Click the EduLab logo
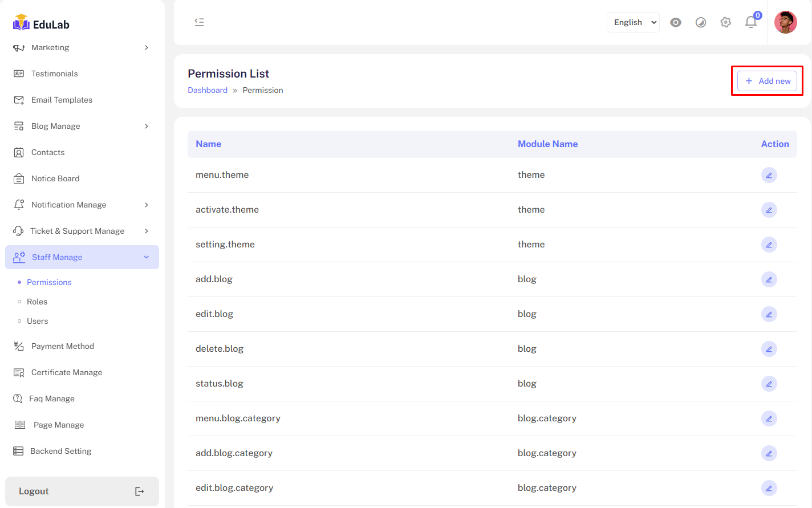Screen dimensions: 812x508 point(41,23)
